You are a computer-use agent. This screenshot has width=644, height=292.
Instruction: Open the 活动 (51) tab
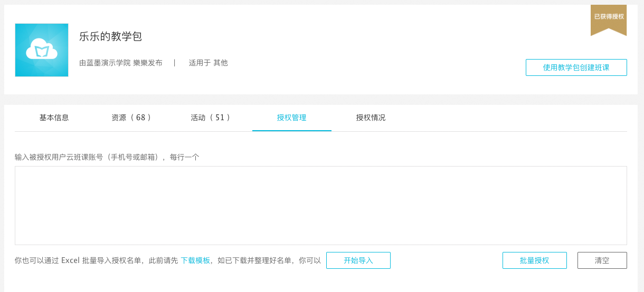tap(211, 118)
